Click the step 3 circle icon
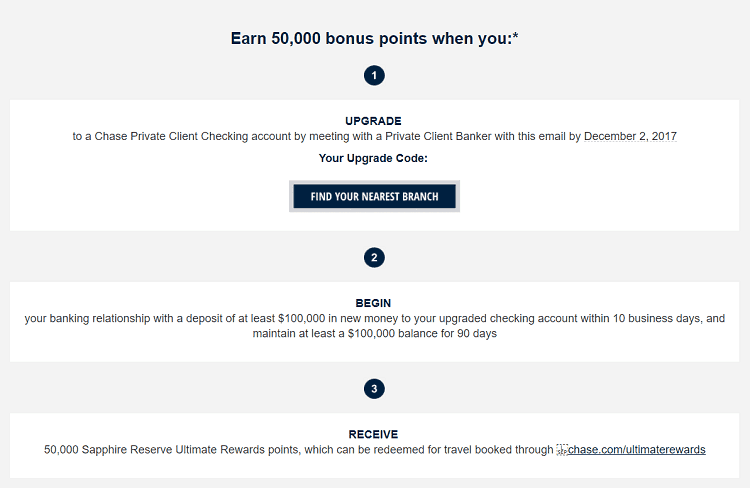The width and height of the screenshot is (750, 488). pos(374,389)
